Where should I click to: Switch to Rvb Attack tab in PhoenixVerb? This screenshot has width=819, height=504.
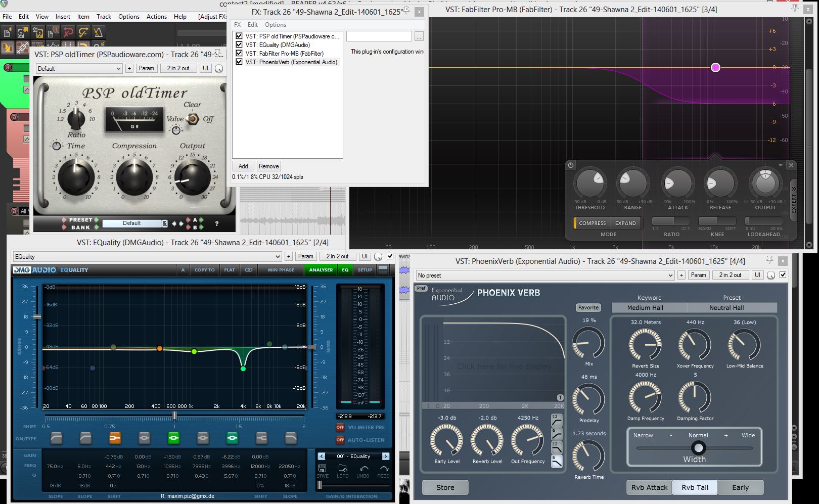tap(649, 487)
